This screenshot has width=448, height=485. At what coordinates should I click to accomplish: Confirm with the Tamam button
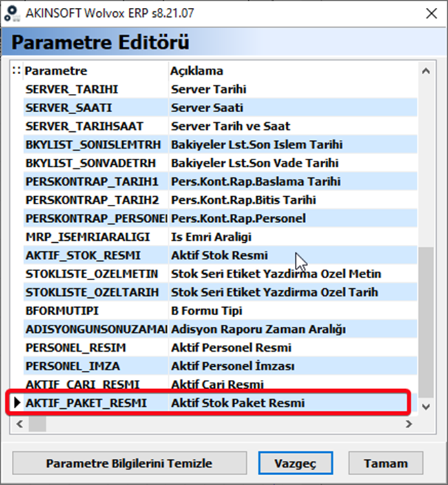(386, 463)
